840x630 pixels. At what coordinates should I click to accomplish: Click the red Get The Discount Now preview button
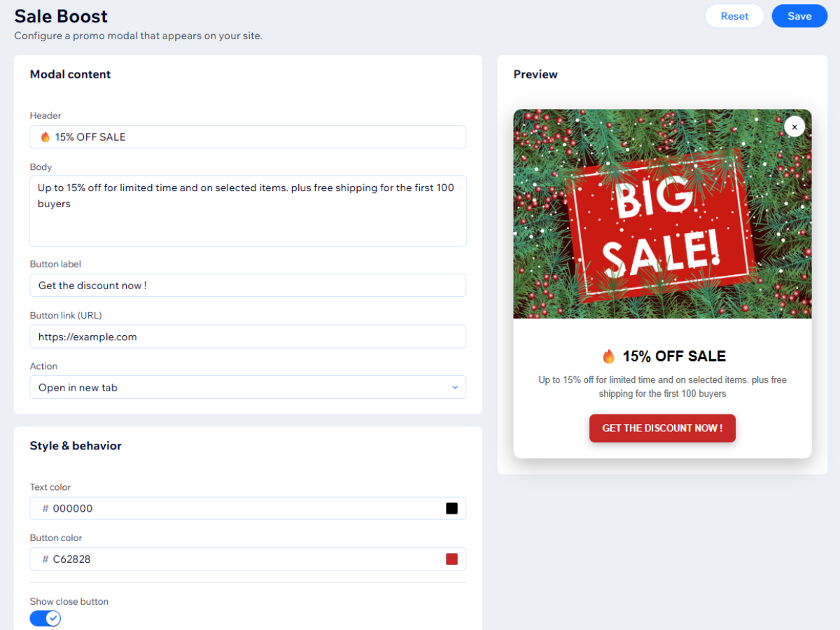(662, 428)
